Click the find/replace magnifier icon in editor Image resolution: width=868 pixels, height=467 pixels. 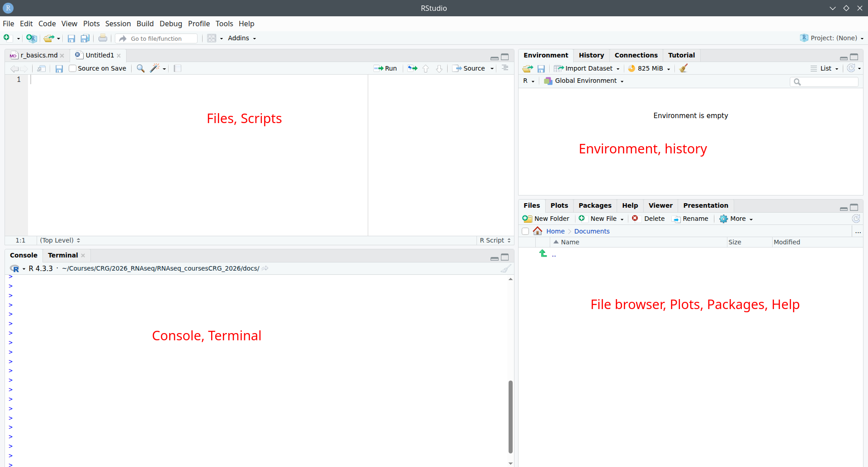pos(141,68)
